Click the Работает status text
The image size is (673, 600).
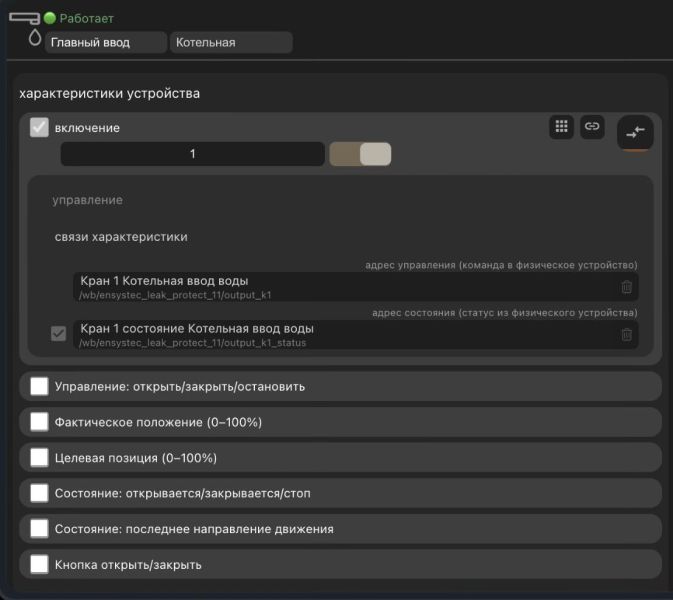[87, 18]
